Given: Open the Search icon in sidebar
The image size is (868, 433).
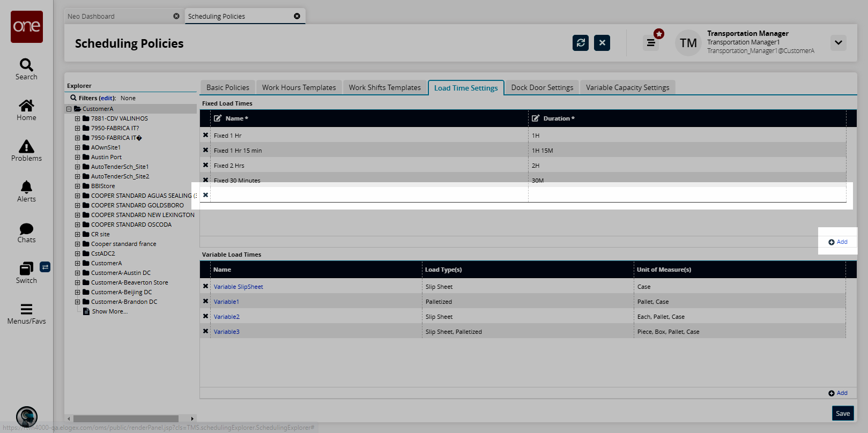Looking at the screenshot, I should 26,65.
